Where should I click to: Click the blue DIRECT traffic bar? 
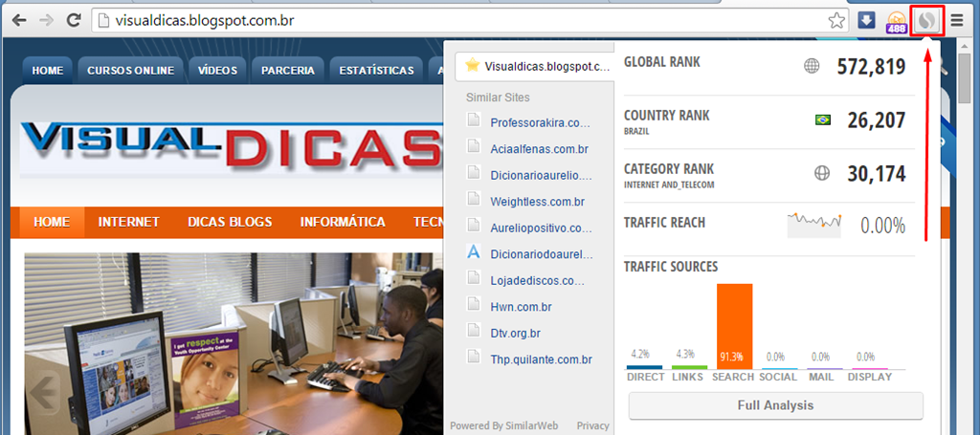click(644, 367)
